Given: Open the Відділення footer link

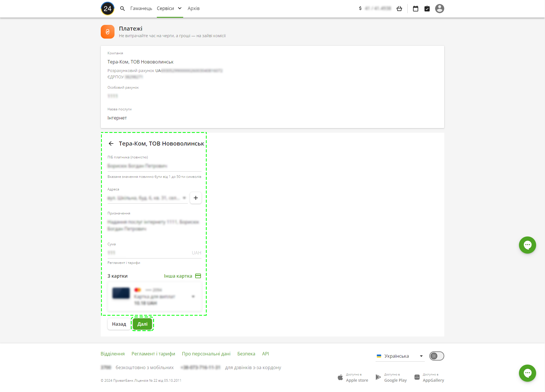Looking at the screenshot, I should point(113,354).
